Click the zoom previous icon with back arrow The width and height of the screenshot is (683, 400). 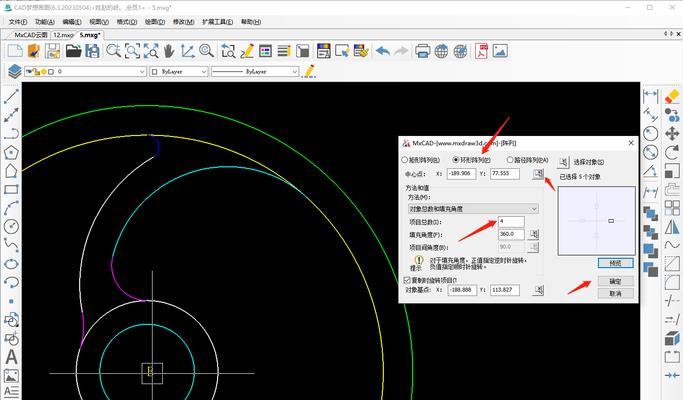228,51
